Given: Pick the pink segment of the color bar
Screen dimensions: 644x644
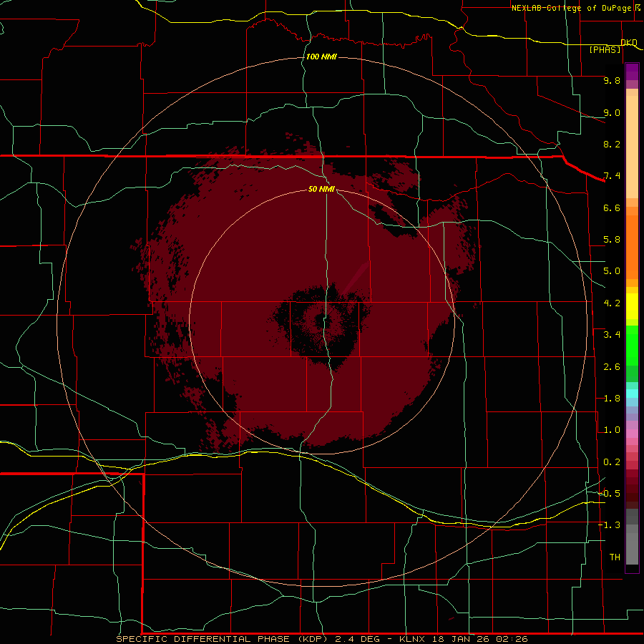Looking at the screenshot, I should coord(632,434).
